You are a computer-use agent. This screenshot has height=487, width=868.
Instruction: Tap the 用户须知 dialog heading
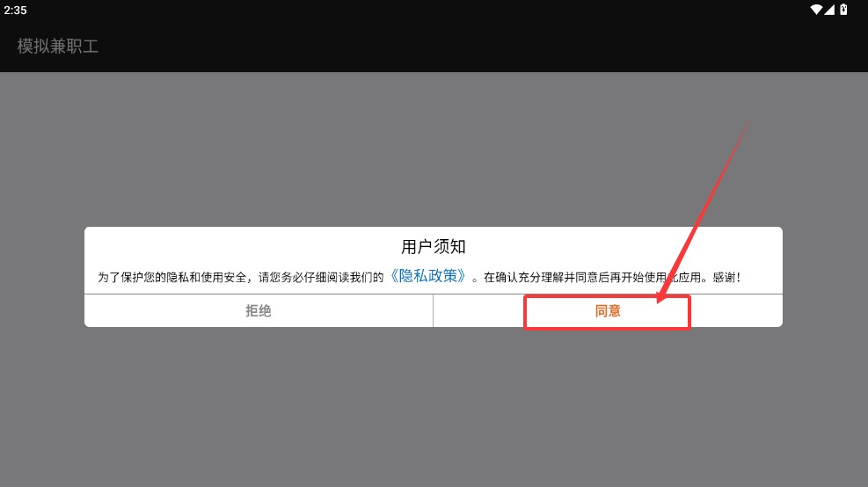[434, 246]
